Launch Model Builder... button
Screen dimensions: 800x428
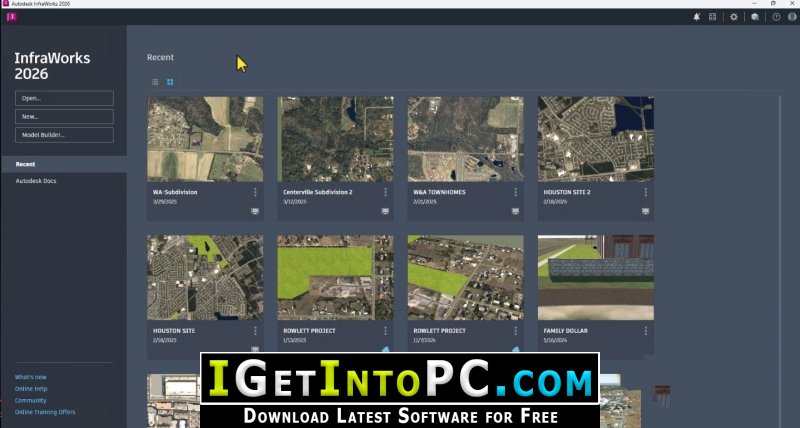[x=64, y=135]
